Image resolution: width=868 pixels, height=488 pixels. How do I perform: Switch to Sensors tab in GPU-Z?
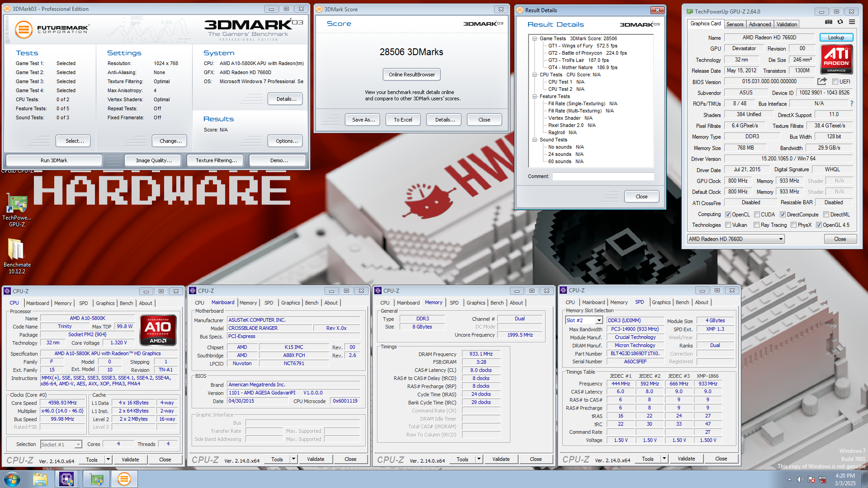(x=735, y=24)
